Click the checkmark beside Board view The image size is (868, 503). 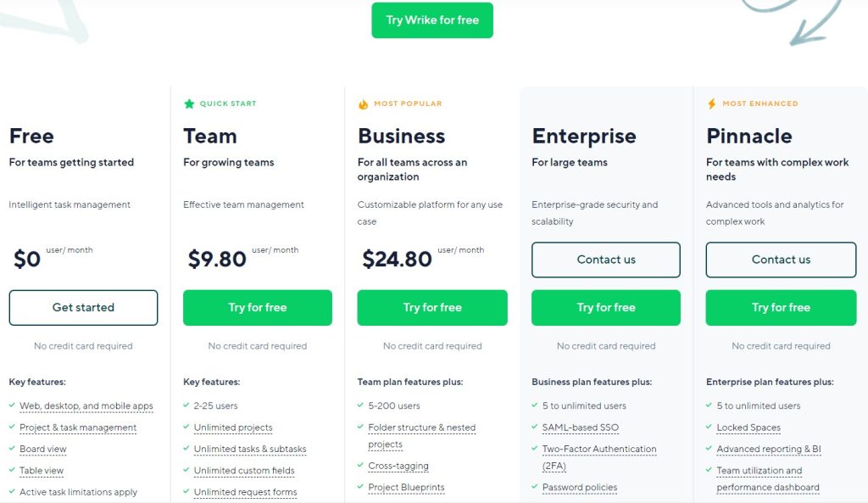12,449
